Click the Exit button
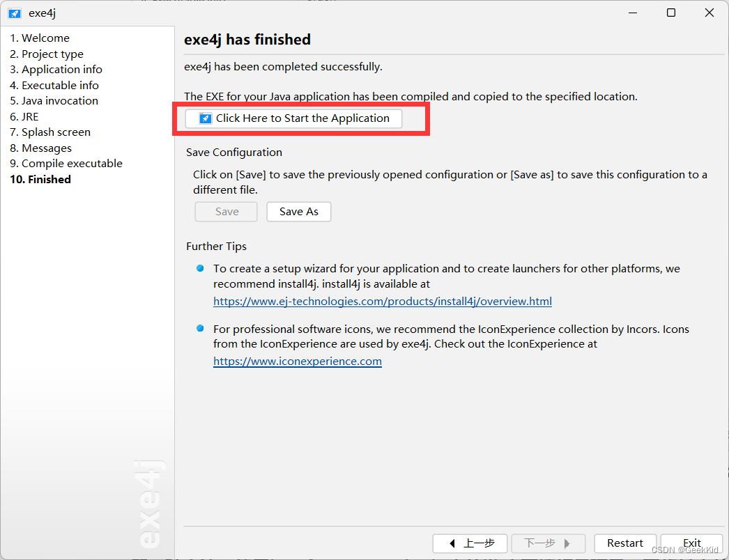 (x=691, y=543)
